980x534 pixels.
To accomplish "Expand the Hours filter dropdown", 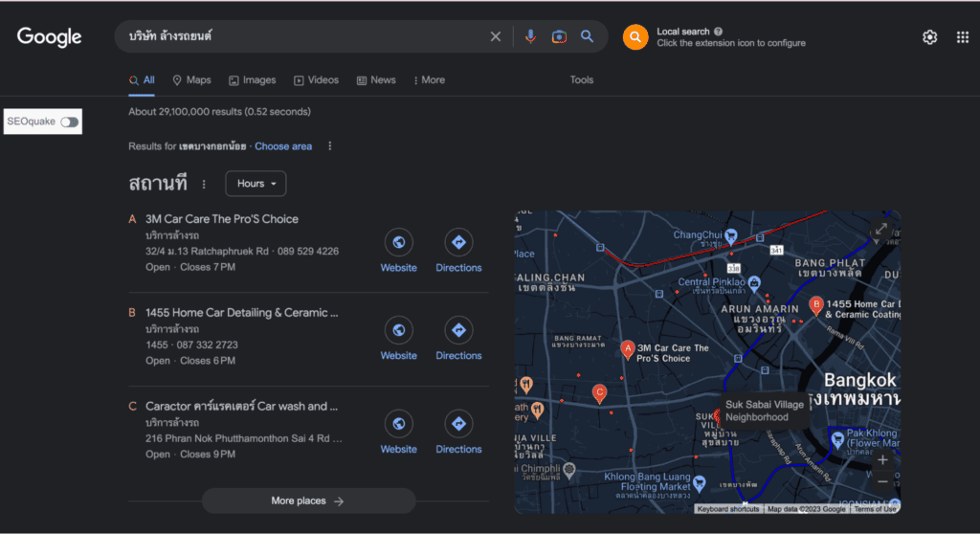I will 256,183.
